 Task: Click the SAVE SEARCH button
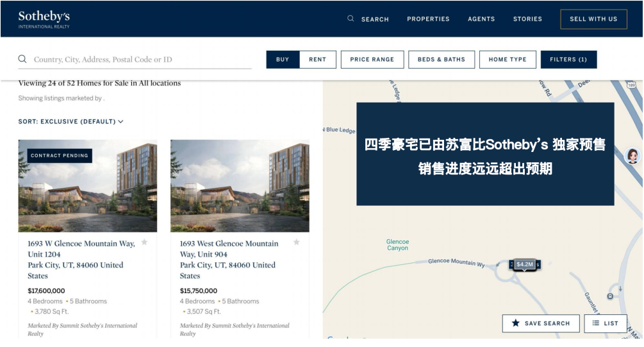tap(541, 323)
